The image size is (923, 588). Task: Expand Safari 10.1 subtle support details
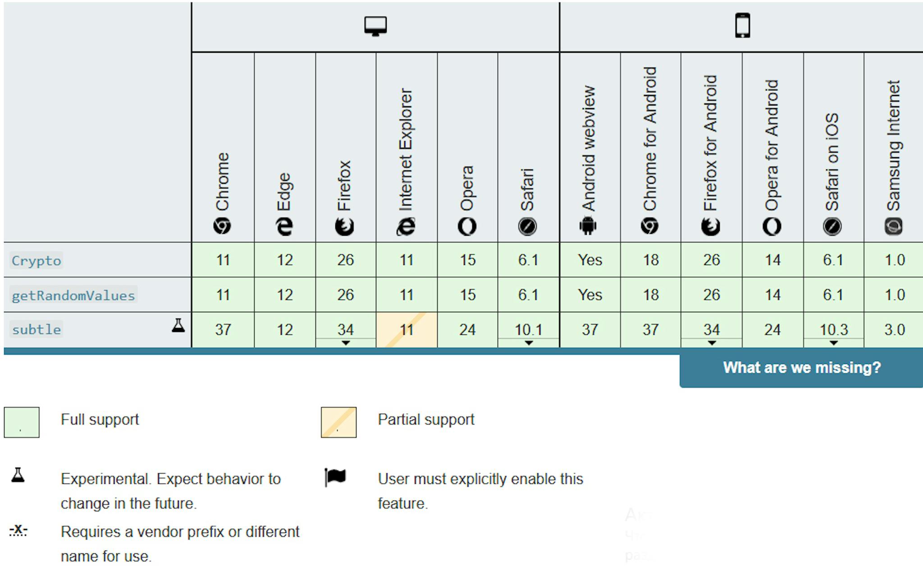[529, 343]
